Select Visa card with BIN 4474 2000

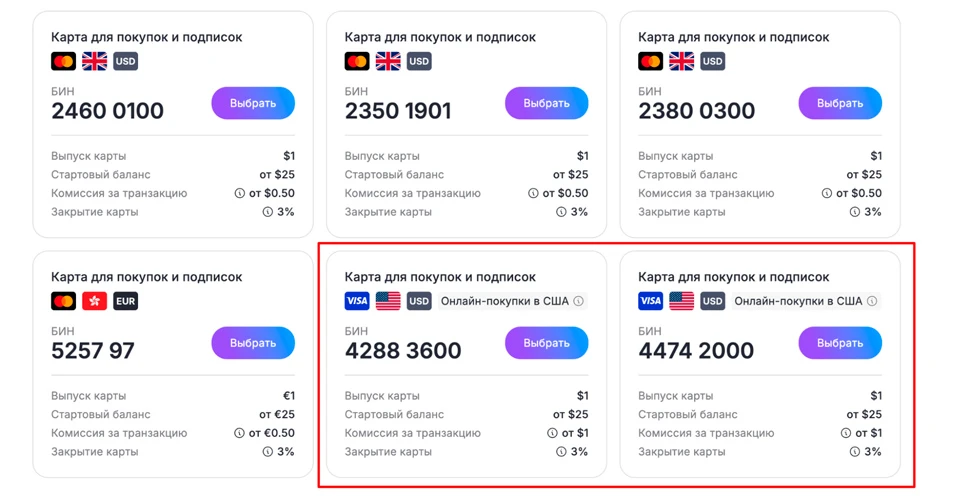coord(840,343)
